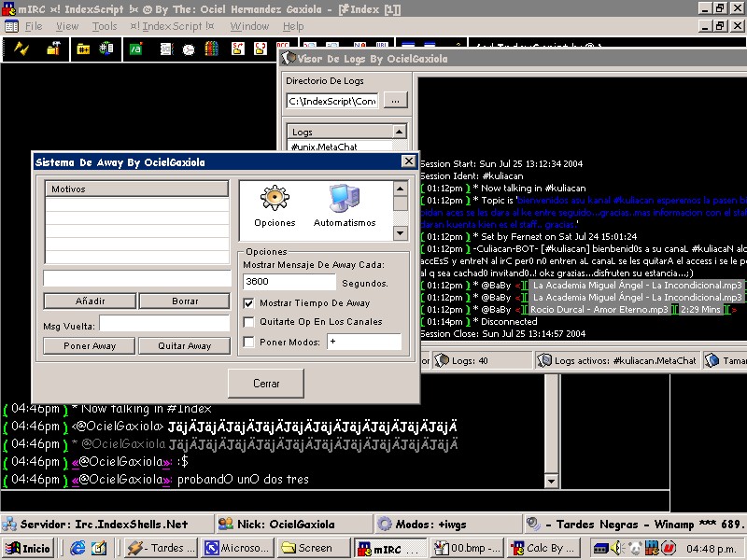Click Cerrar to close the dialog

point(266,384)
